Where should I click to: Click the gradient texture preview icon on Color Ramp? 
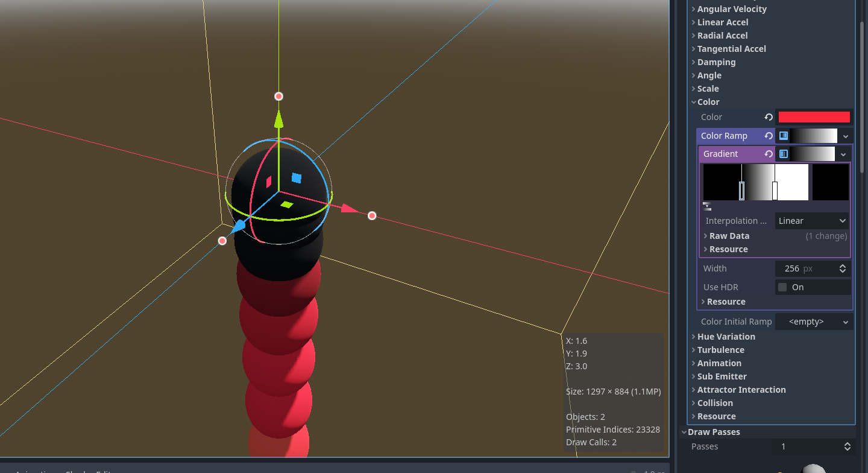tap(784, 136)
